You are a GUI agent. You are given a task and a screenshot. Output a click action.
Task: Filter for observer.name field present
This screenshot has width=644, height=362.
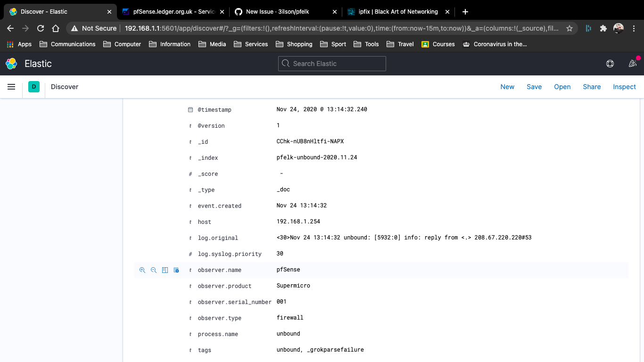176,270
